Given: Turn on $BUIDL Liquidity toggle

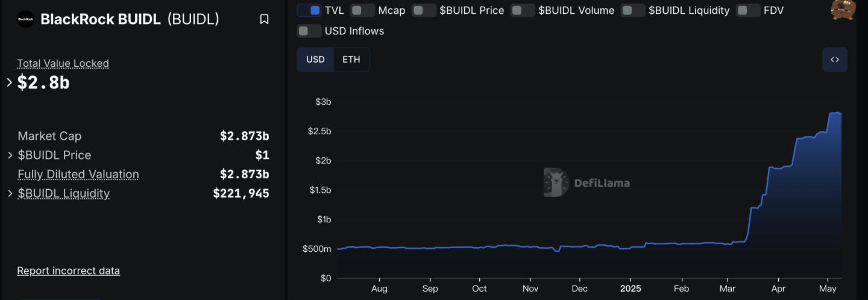Looking at the screenshot, I should (633, 10).
